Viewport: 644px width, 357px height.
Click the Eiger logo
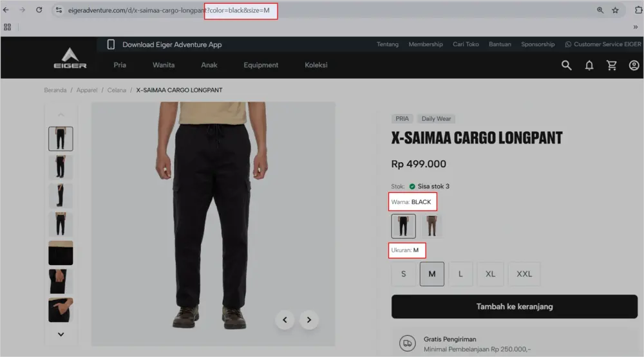pos(70,58)
